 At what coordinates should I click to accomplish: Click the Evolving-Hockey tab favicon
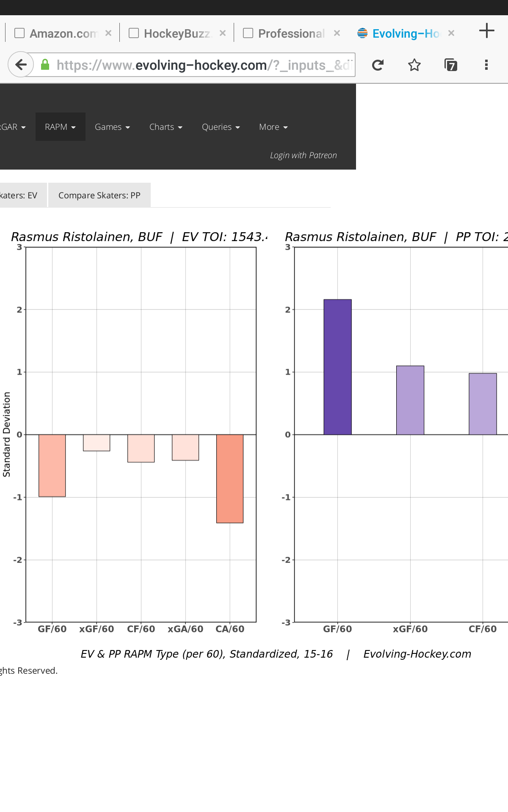(362, 33)
